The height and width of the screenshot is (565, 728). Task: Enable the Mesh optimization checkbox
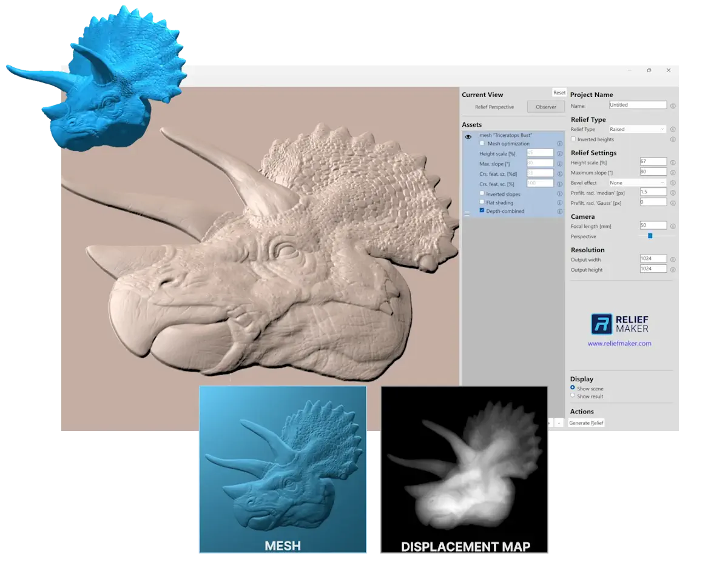[x=482, y=144]
